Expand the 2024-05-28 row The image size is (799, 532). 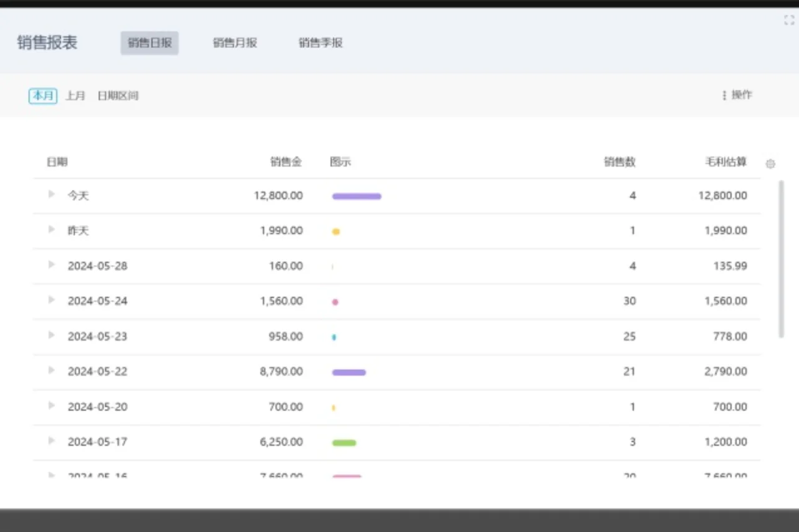point(52,265)
